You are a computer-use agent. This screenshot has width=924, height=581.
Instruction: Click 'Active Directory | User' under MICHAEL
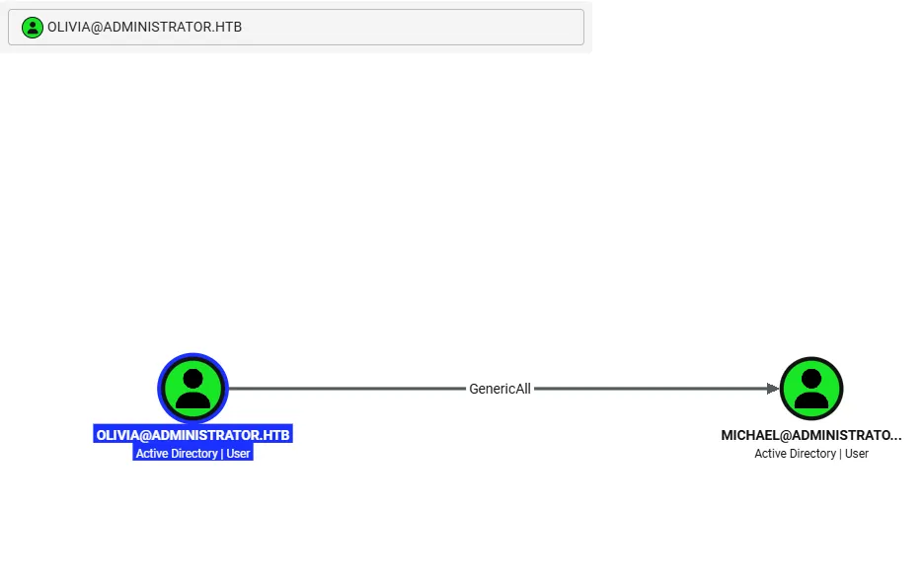pos(811,454)
